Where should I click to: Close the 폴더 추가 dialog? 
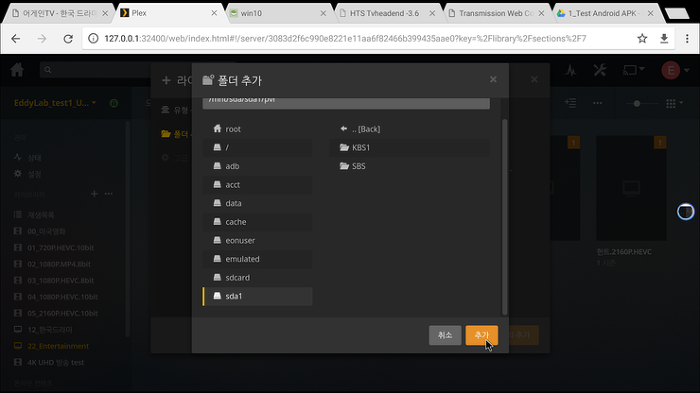(x=493, y=79)
